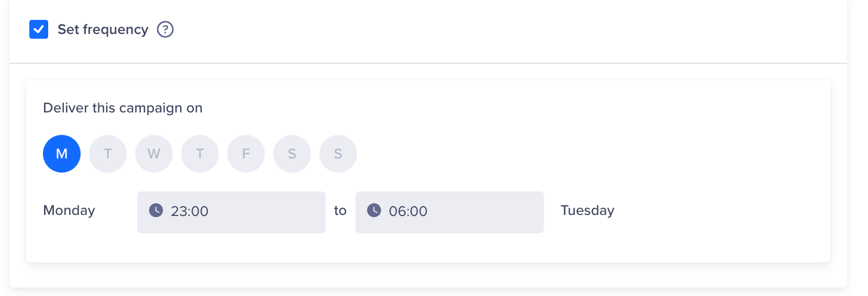868x296 pixels.
Task: Enable Sunday, the last day circle
Action: 338,154
